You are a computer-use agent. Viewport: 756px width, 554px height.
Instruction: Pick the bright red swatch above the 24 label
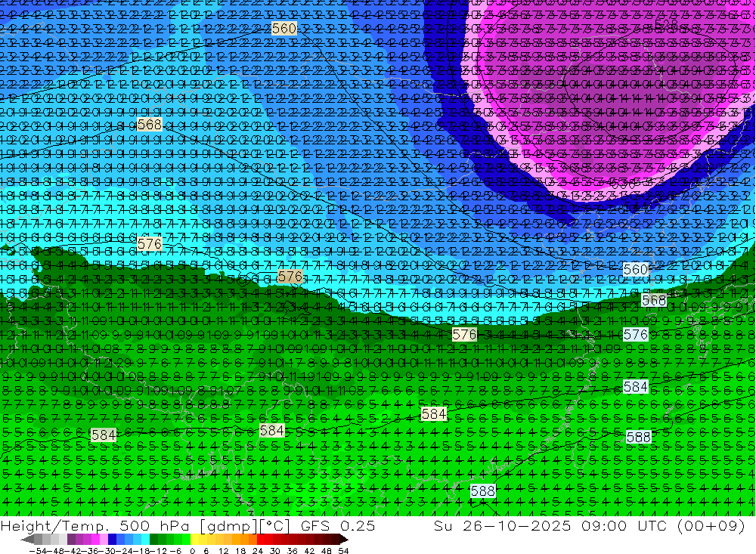point(261,540)
